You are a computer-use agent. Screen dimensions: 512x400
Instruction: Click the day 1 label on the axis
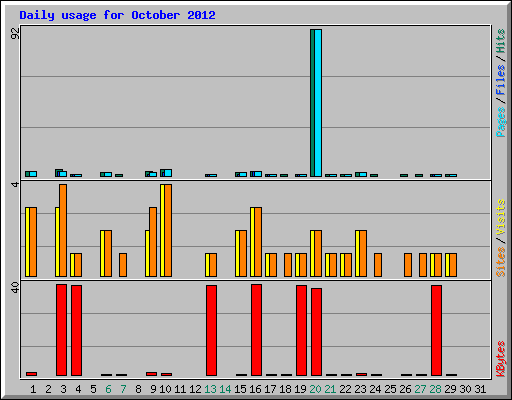(x=33, y=389)
